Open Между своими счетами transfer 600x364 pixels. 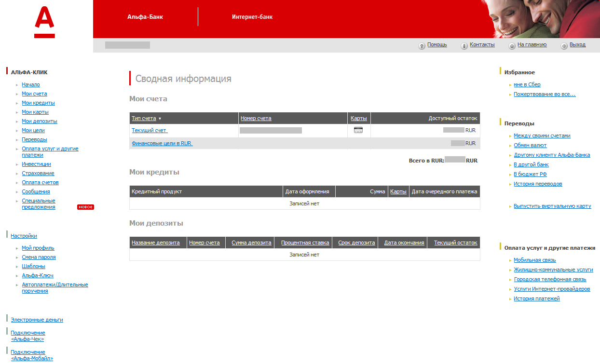[x=542, y=135]
